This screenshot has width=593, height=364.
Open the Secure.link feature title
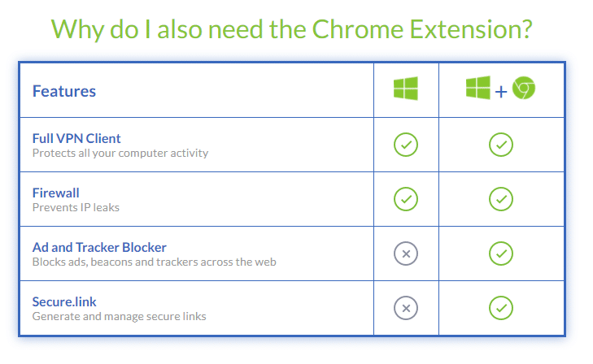[x=64, y=301]
